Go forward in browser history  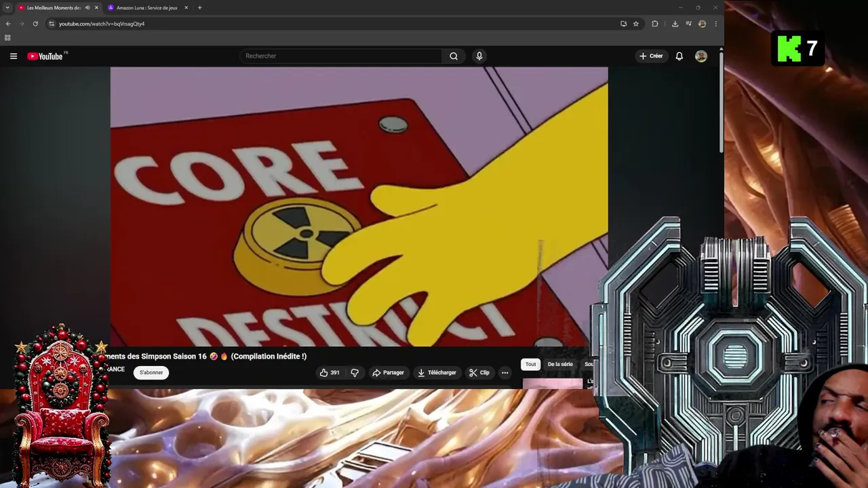coord(22,24)
